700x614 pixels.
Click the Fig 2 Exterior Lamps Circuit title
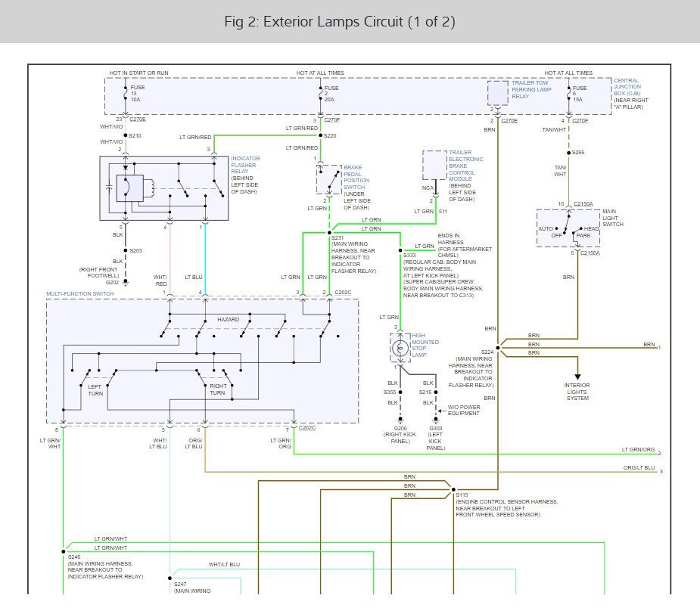point(340,21)
